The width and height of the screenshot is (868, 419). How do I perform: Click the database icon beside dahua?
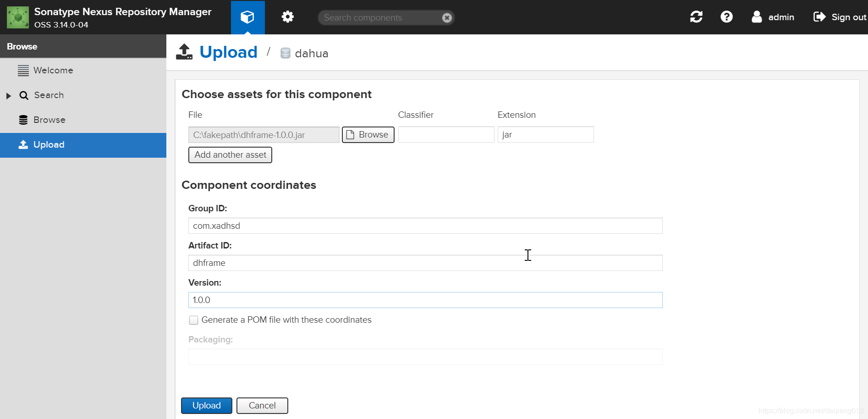[x=285, y=53]
